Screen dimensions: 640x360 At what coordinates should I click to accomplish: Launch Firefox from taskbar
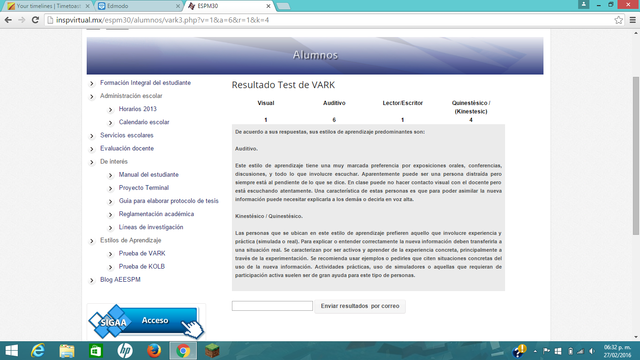pyautogui.click(x=154, y=351)
